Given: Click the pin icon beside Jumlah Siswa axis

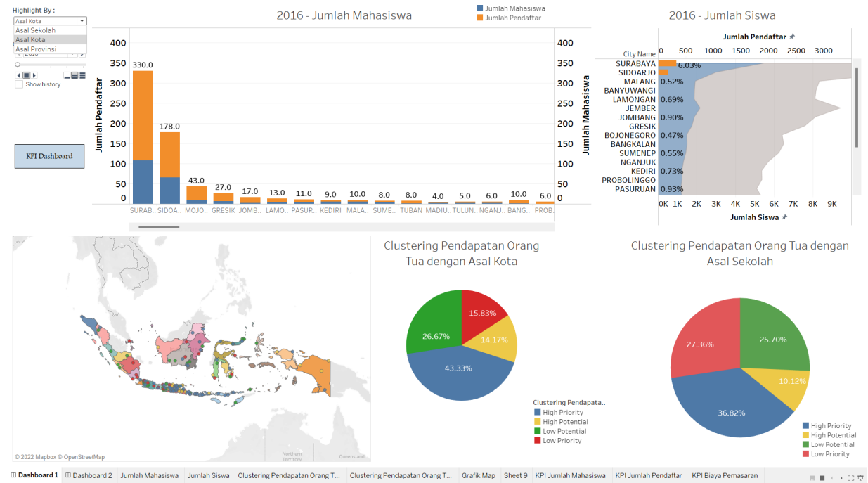Looking at the screenshot, I should coord(783,217).
